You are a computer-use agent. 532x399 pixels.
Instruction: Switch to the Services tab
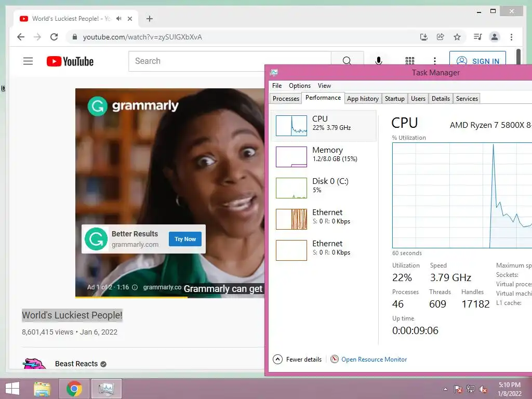pyautogui.click(x=467, y=98)
